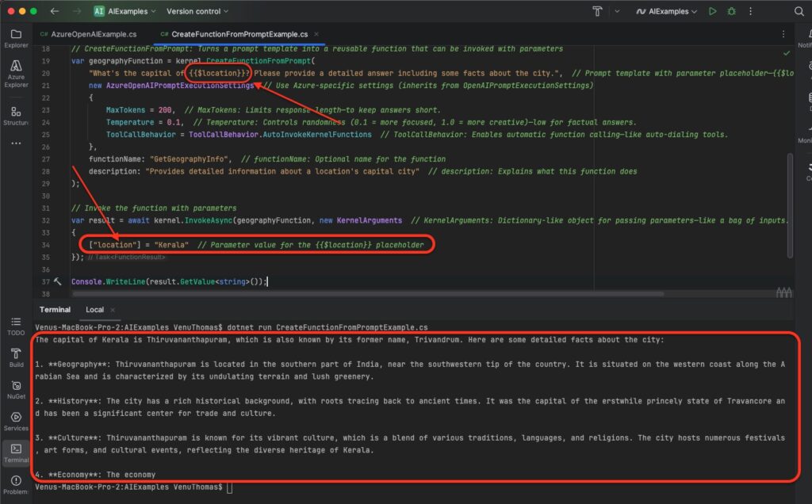Click the back navigation arrow

click(54, 12)
